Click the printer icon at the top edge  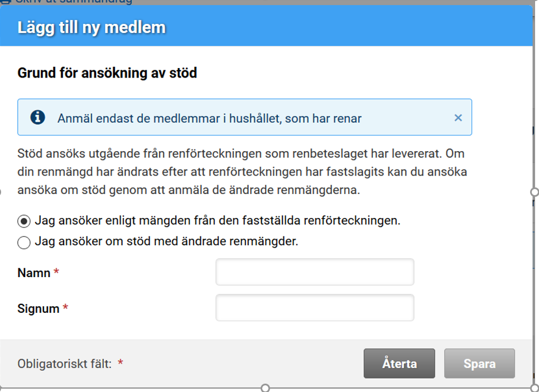click(6, 1)
